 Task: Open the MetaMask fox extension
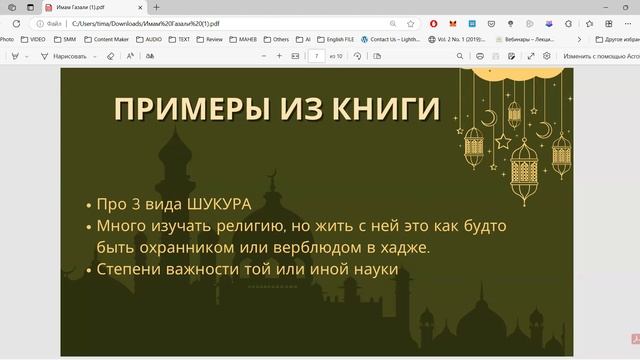pyautogui.click(x=453, y=24)
